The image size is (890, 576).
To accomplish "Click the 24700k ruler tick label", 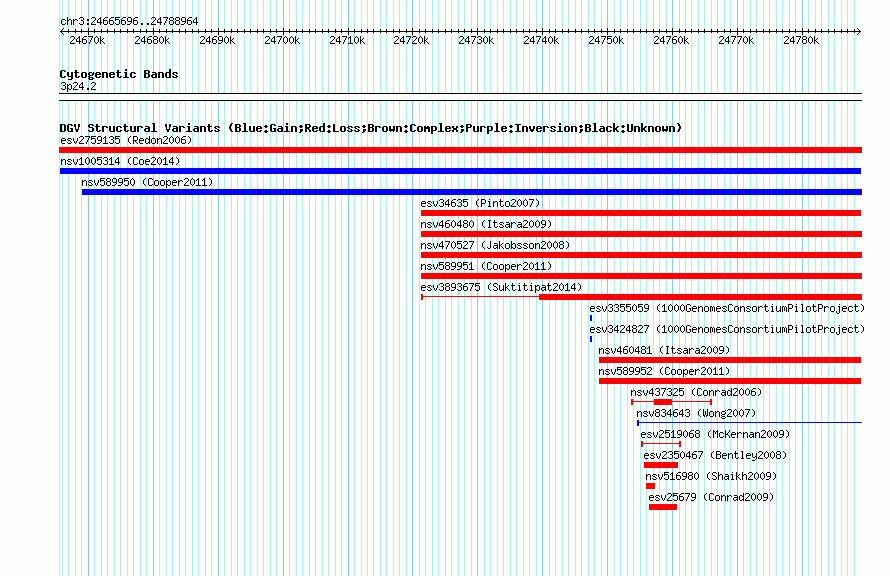I will 282,40.
